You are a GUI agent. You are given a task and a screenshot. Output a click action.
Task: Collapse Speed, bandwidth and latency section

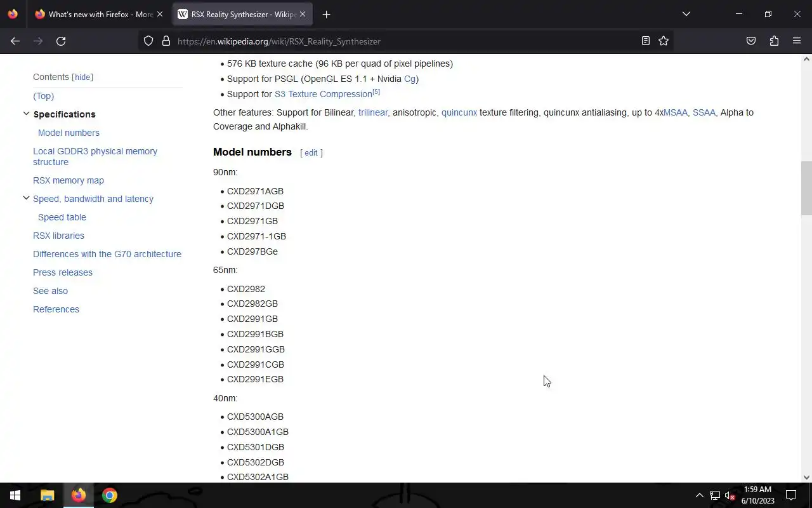coord(26,198)
